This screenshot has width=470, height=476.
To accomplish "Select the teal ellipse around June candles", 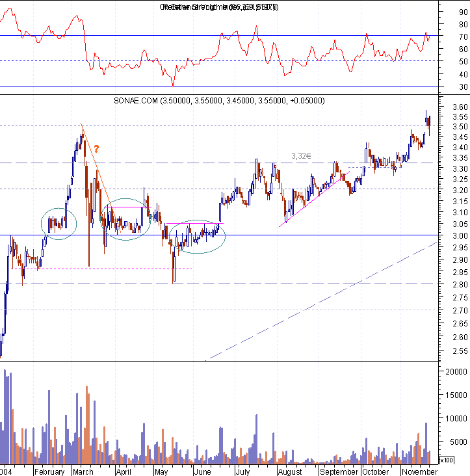I will (197, 237).
